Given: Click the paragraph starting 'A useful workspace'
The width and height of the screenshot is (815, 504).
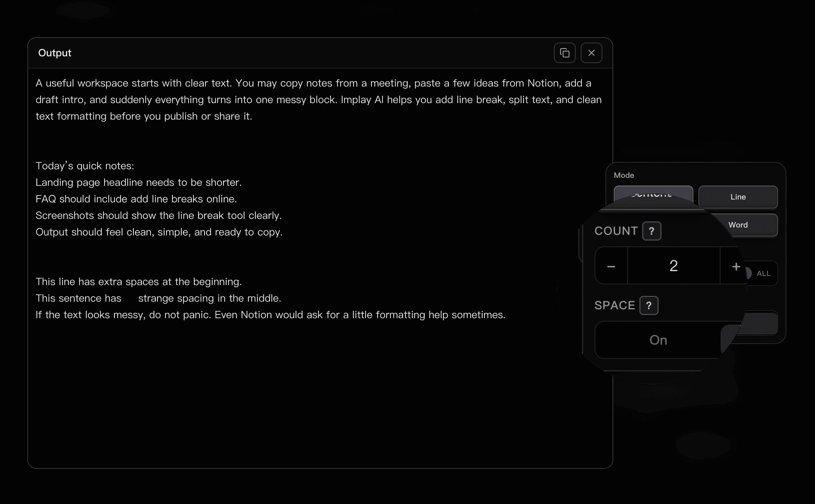Looking at the screenshot, I should tap(319, 100).
